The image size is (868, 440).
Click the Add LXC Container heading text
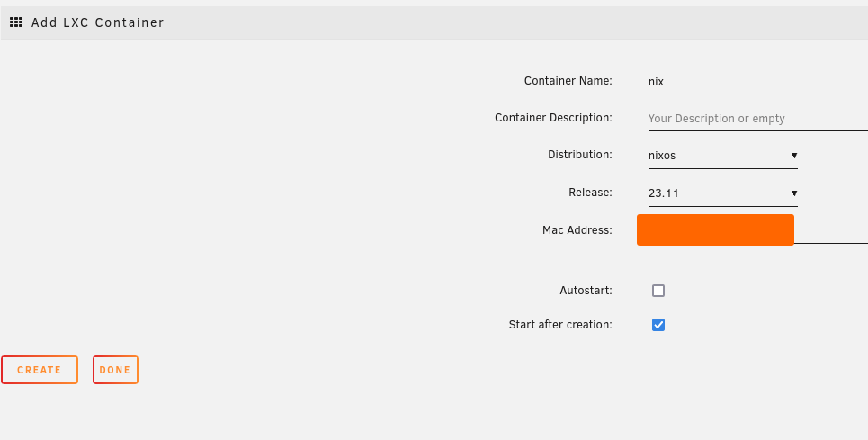coord(97,22)
